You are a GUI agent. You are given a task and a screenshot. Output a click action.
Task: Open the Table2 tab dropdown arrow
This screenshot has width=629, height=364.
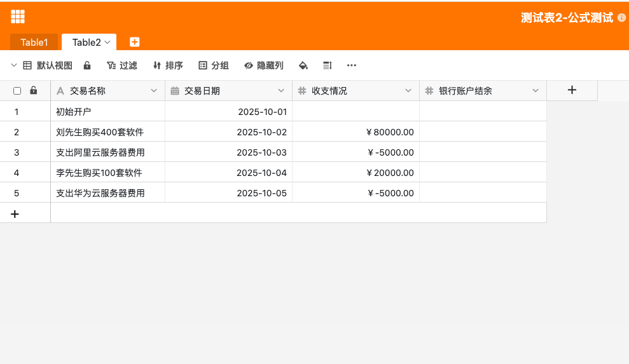click(107, 42)
